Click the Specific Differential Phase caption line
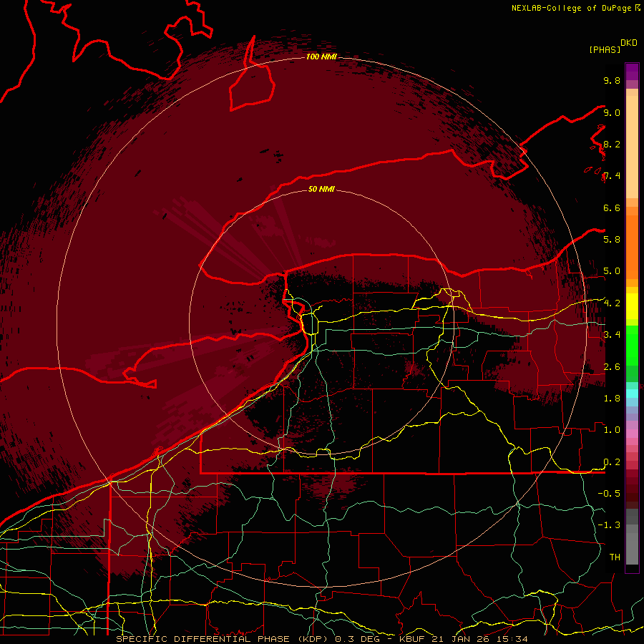 coord(322,639)
